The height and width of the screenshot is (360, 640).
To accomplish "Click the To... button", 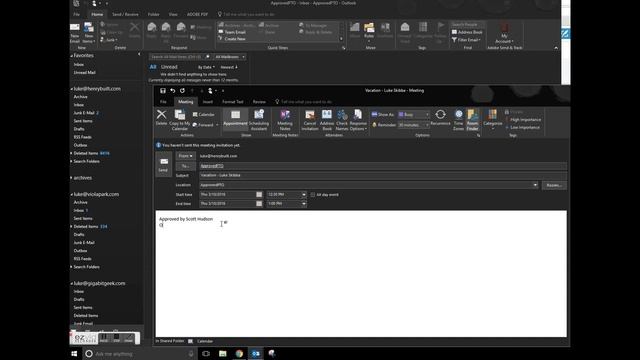I will point(186,166).
